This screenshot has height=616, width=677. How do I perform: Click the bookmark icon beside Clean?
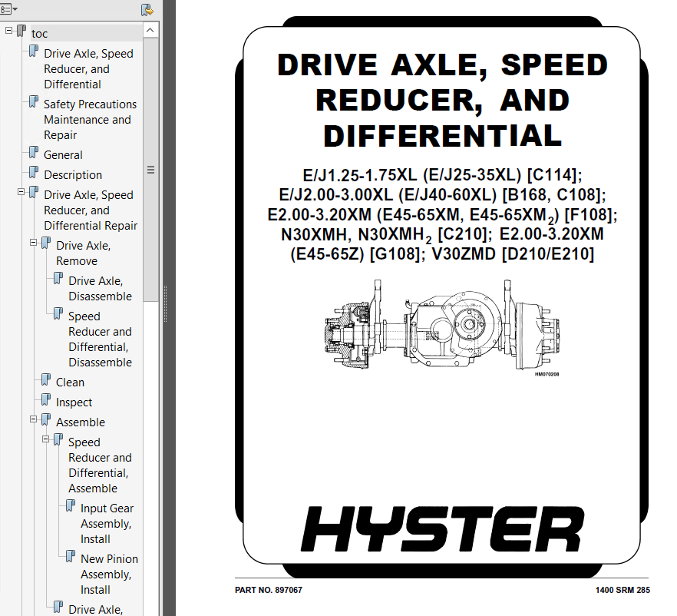pos(46,379)
